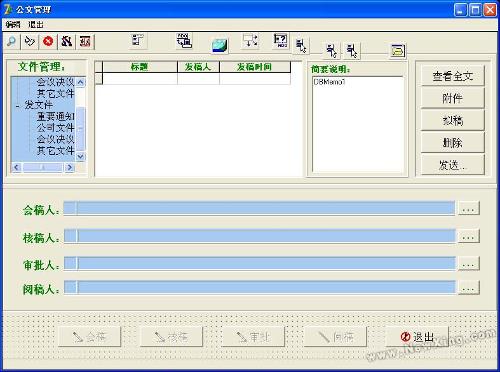This screenshot has height=372, width=500.
Task: Click the 审批 button at bottom
Action: point(254,337)
